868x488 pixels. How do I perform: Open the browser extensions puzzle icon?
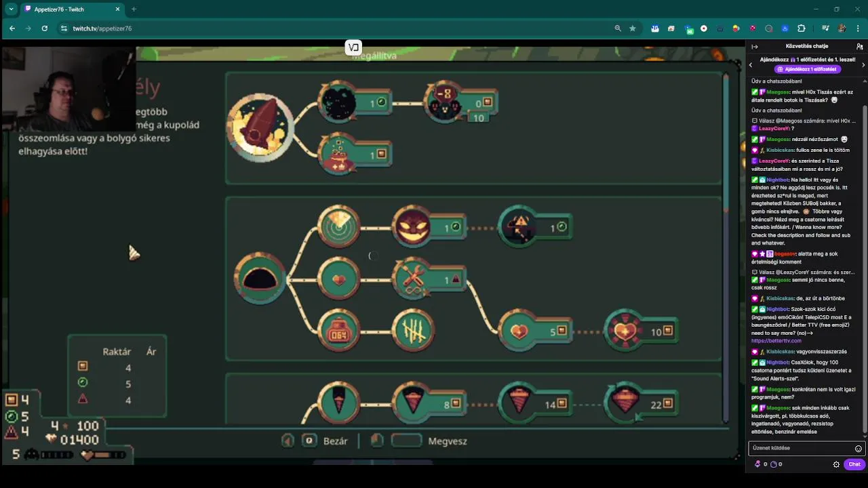802,28
